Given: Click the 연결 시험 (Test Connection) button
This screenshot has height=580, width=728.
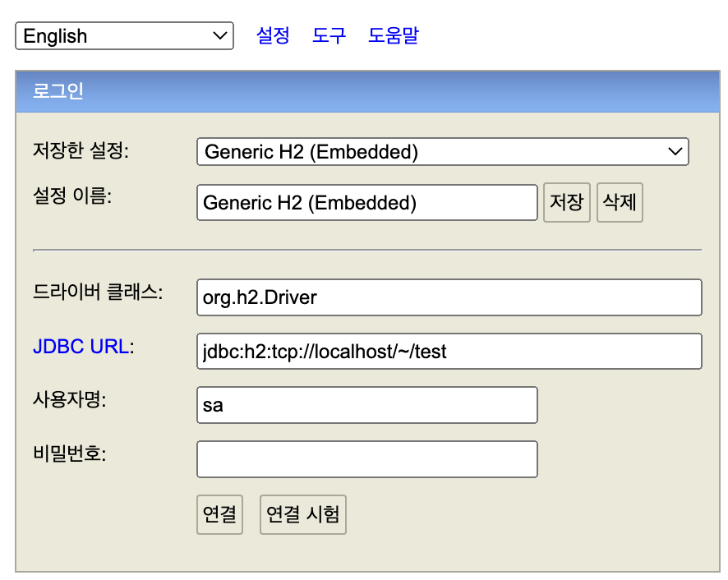Looking at the screenshot, I should tap(302, 514).
